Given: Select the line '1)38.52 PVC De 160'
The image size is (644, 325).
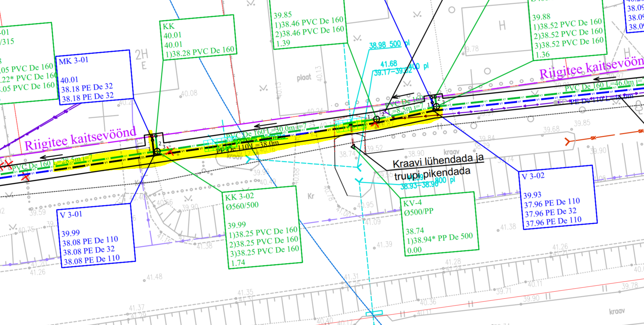Looking at the screenshot, I should pos(567,24).
